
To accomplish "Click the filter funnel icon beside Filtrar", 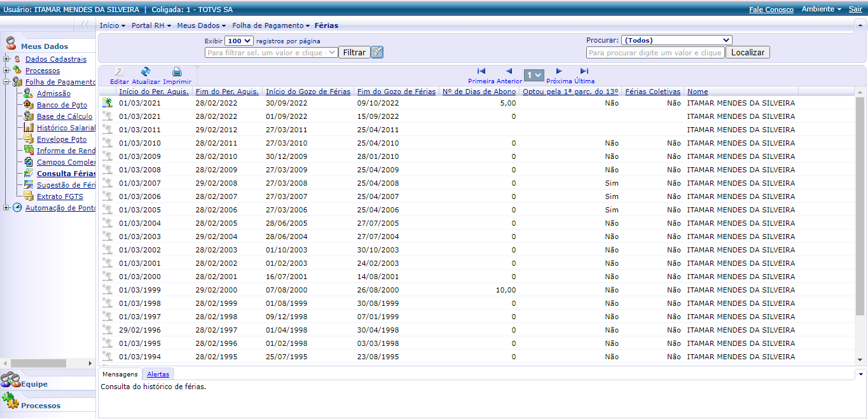I will [x=377, y=52].
